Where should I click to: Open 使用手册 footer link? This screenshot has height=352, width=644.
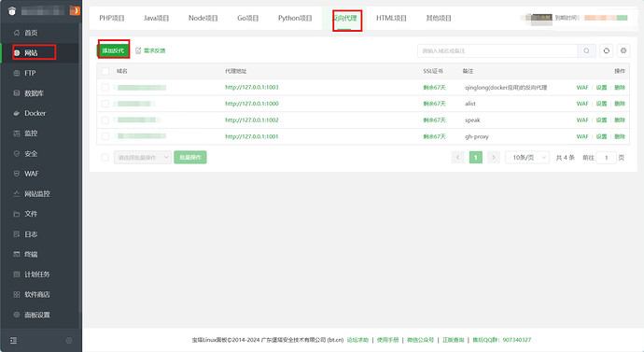coord(387,340)
